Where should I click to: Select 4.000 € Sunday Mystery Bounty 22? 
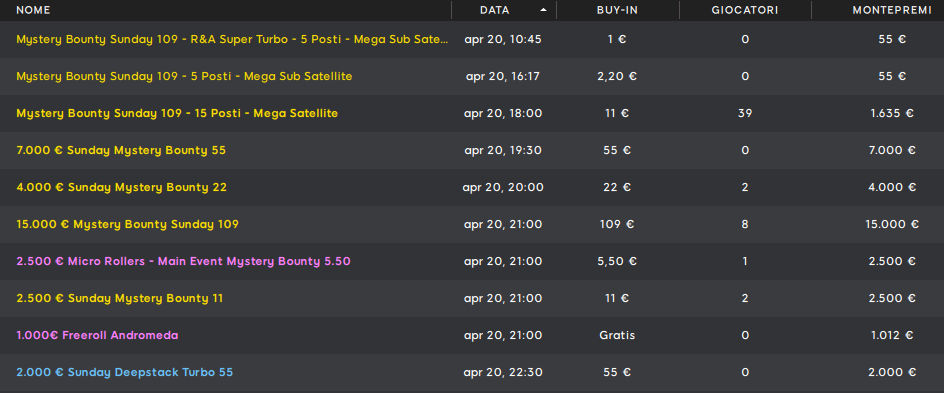pyautogui.click(x=122, y=187)
